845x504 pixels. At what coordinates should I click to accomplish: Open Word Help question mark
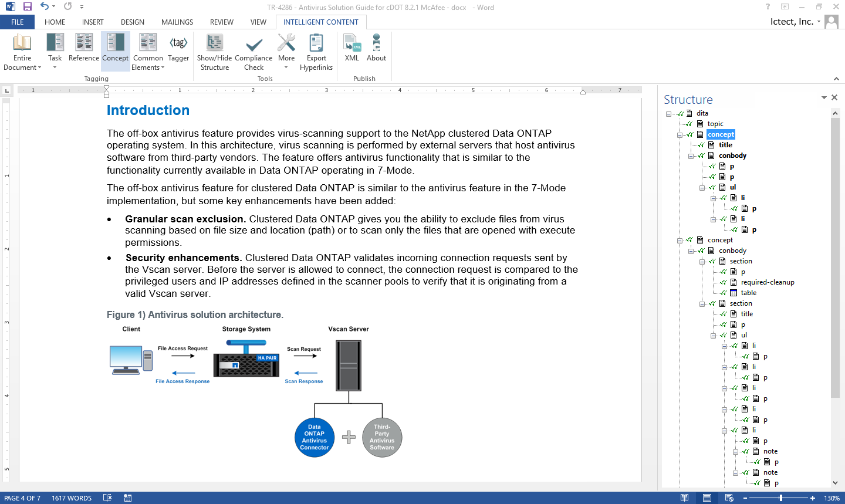coord(768,6)
